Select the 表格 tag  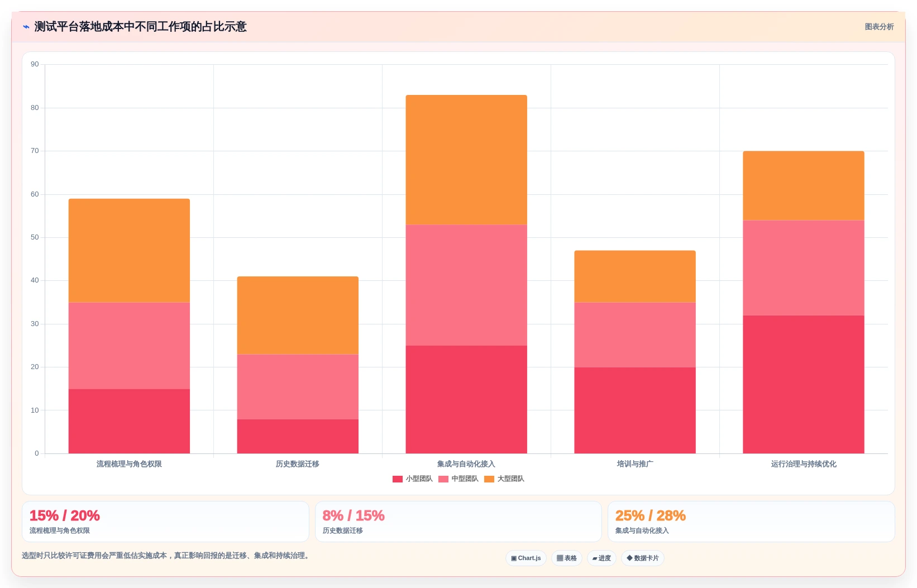pyautogui.click(x=567, y=558)
